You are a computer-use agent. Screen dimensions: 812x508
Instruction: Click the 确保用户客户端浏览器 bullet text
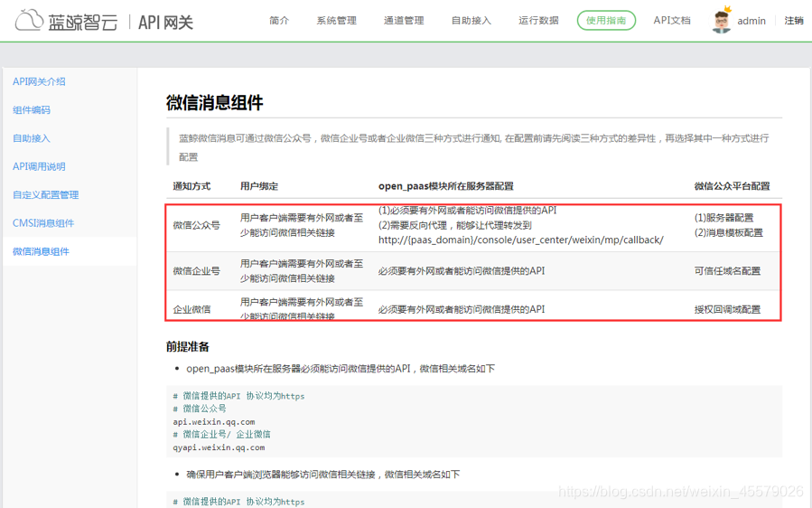tap(323, 475)
